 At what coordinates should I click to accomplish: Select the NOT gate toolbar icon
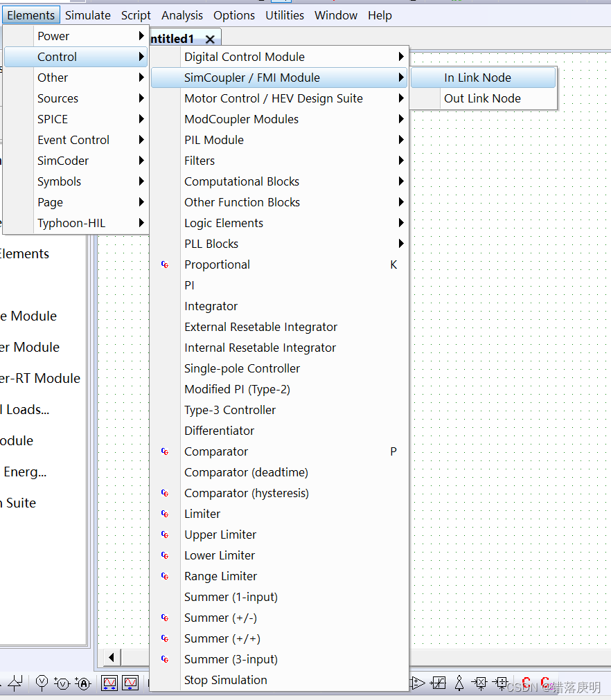point(459,683)
